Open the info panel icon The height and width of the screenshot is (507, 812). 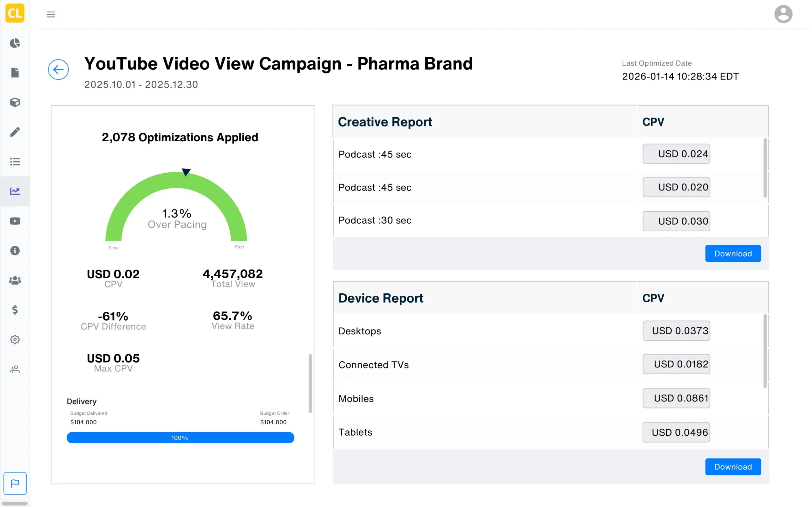click(15, 250)
